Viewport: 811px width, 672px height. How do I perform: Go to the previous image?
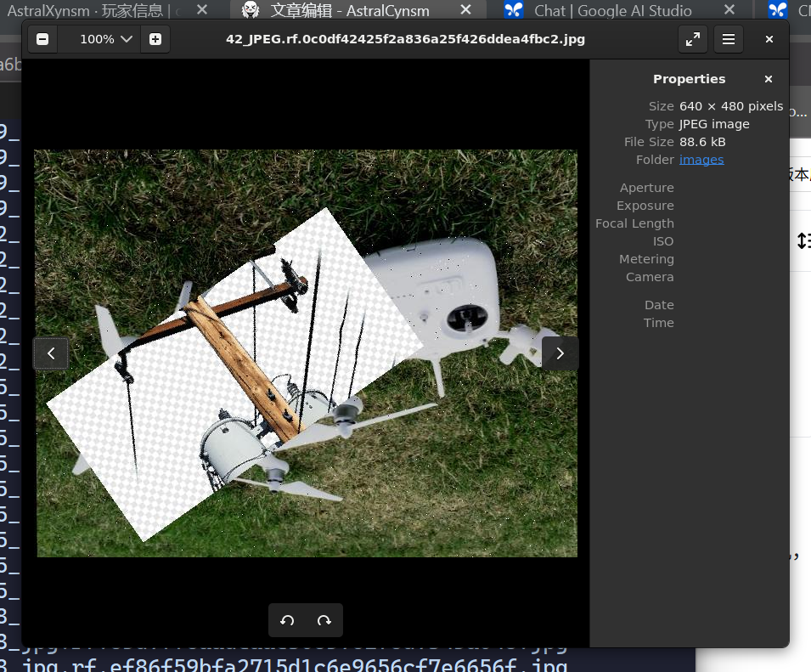[x=51, y=353]
